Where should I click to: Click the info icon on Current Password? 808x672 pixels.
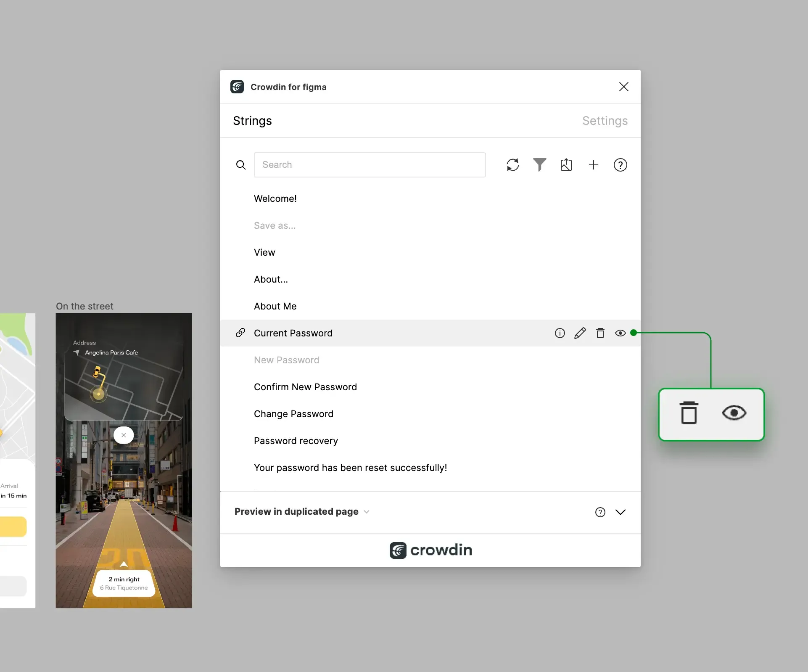[560, 333]
